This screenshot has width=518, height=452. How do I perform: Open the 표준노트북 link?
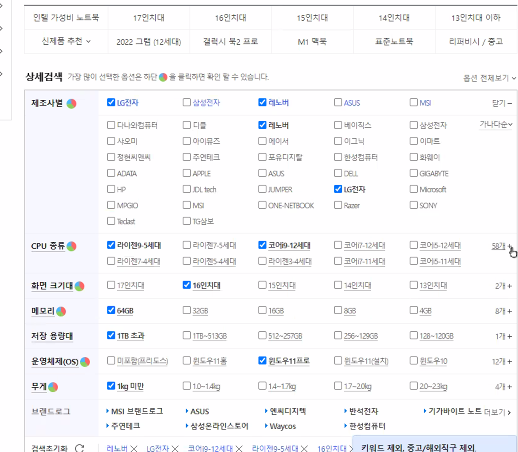click(394, 41)
